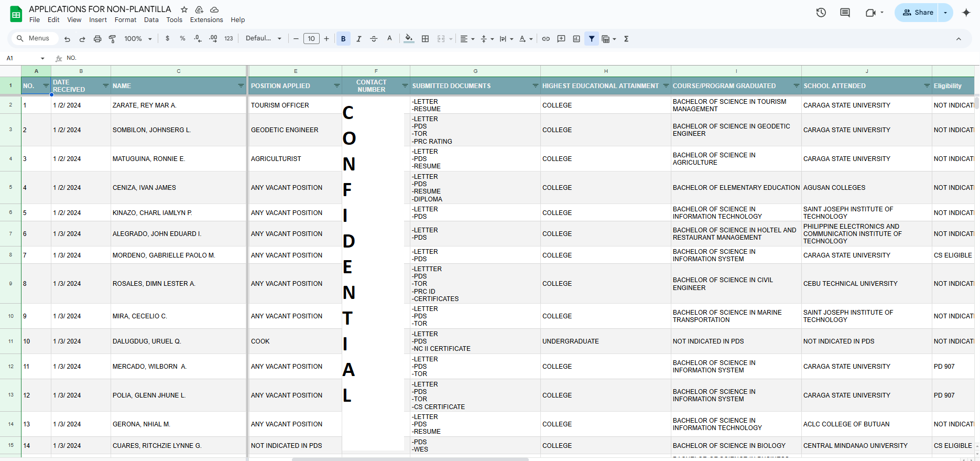
Task: Open the font family dropdown
Action: tap(264, 39)
